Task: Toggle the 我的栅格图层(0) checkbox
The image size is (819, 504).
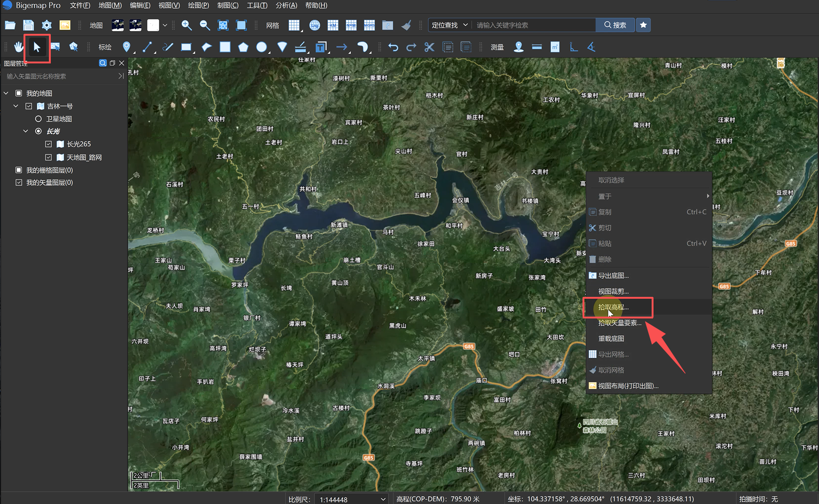Action: [x=19, y=170]
